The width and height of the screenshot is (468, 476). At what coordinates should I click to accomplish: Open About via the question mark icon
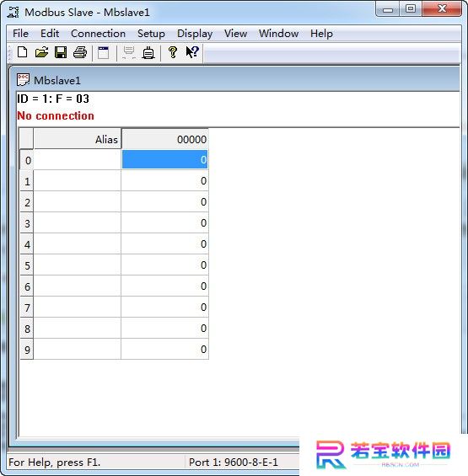pos(173,52)
